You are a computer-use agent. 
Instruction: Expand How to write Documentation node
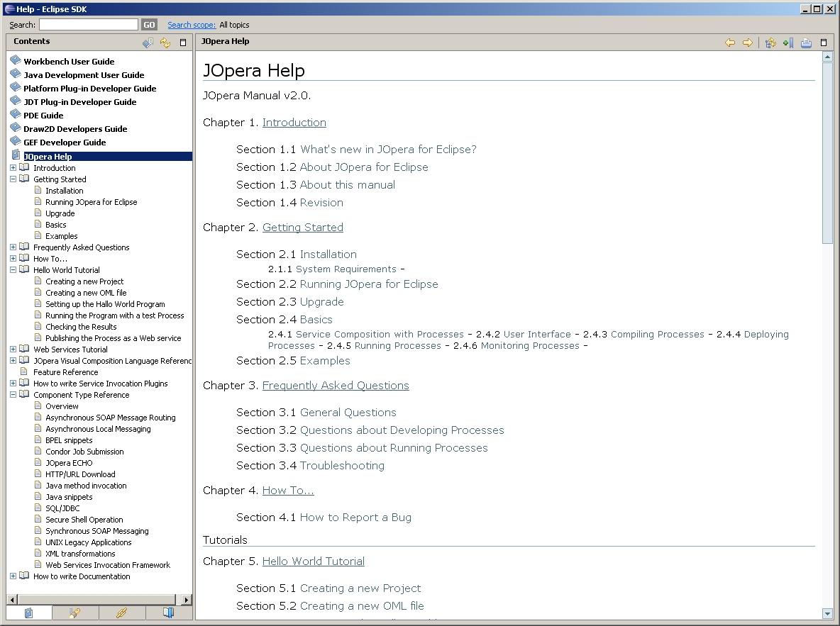click(13, 576)
